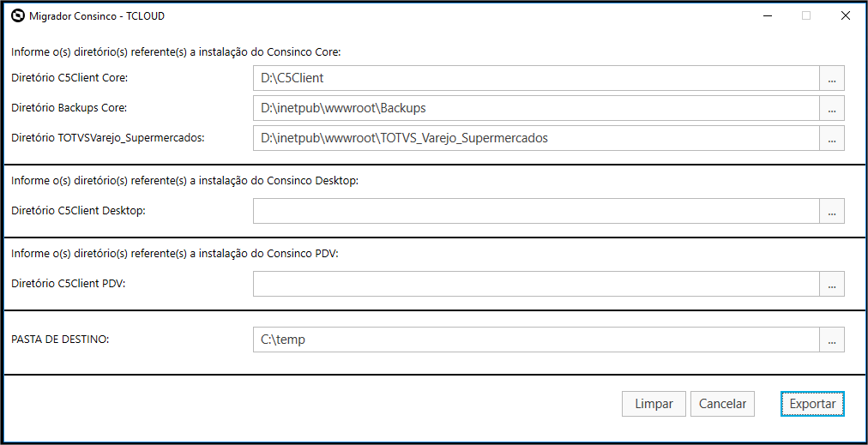
Task: Click the Limpar button
Action: tap(654, 404)
